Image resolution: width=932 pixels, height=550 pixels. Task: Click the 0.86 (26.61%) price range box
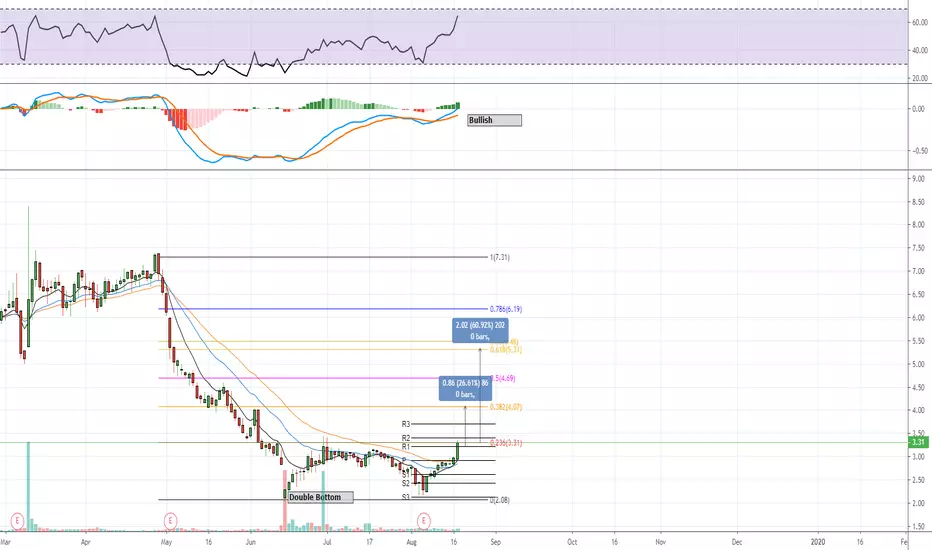pyautogui.click(x=465, y=388)
